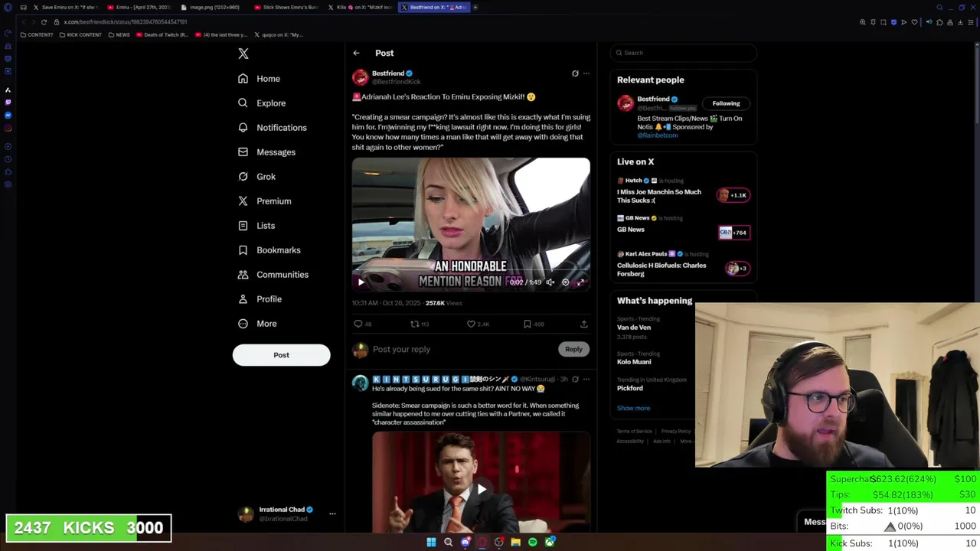Click Grok icon on Kintsurugi reply
980x551 pixels.
click(575, 380)
